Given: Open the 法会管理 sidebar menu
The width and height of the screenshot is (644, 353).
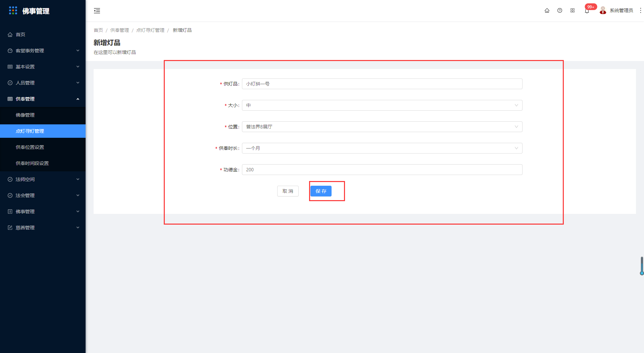Looking at the screenshot, I should tap(43, 195).
